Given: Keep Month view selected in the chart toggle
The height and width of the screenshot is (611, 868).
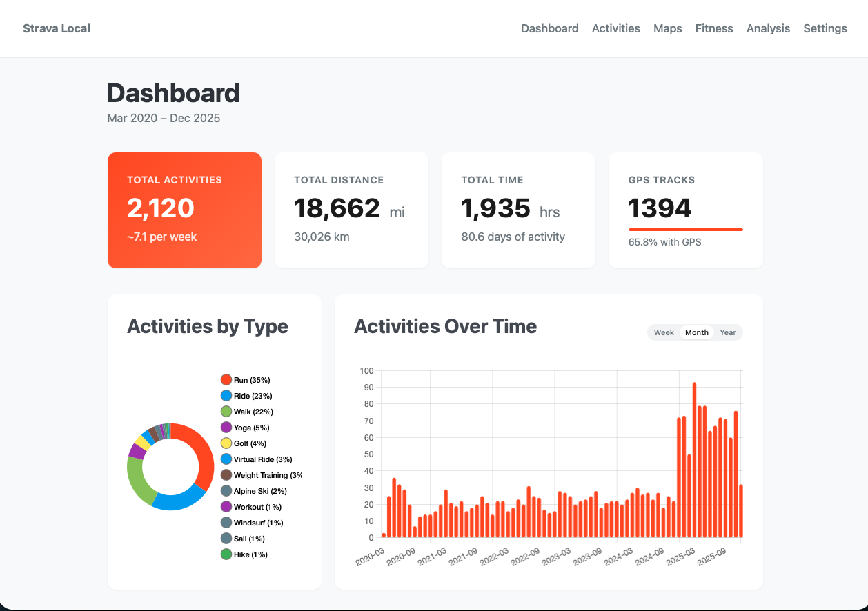Looking at the screenshot, I should pos(696,332).
